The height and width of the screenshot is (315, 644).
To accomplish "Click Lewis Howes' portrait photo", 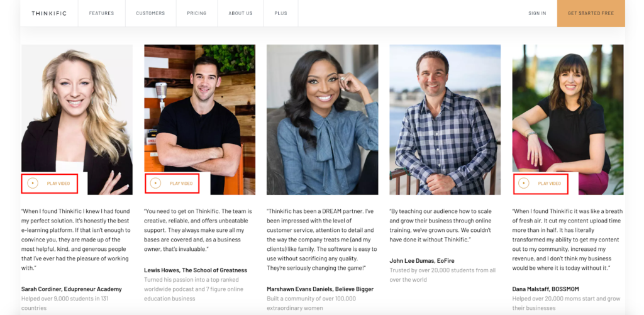I will [x=199, y=119].
